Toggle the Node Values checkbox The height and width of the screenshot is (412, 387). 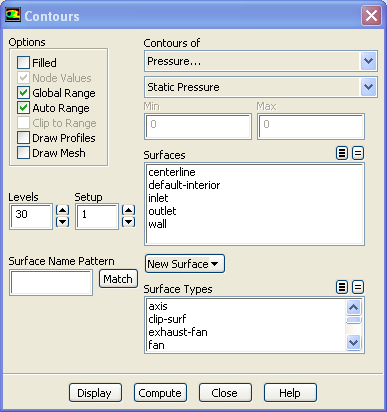tap(23, 78)
